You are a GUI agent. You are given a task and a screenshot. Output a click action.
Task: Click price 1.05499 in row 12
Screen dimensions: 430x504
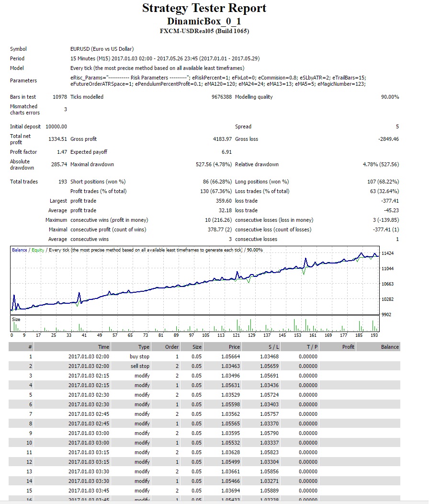click(x=231, y=462)
